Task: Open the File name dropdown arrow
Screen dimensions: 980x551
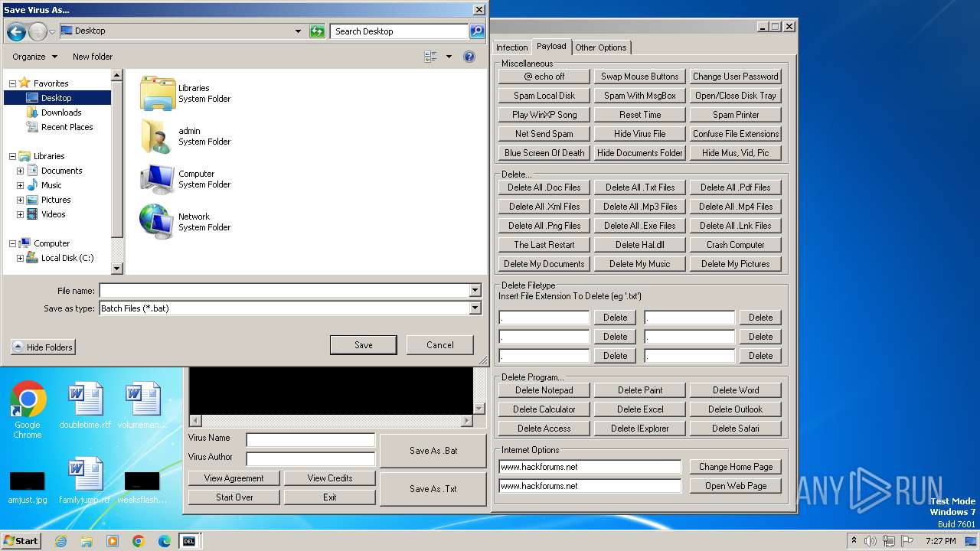Action: [x=475, y=291]
